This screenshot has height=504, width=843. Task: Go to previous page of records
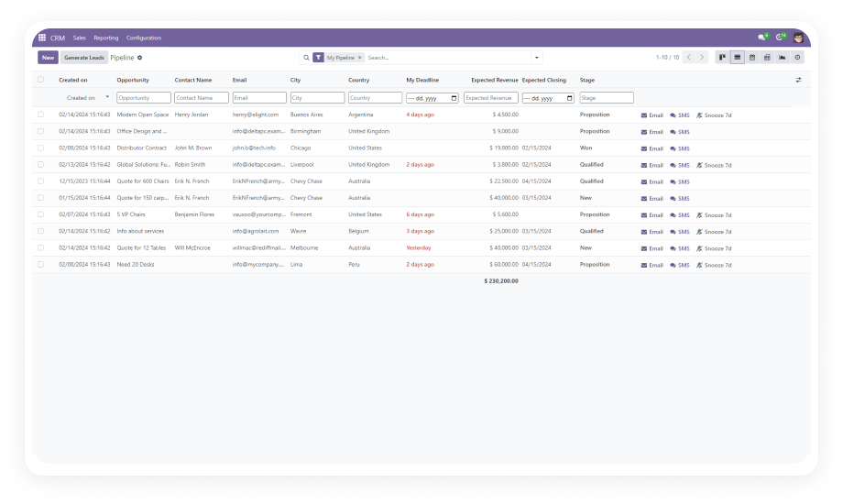pos(689,57)
